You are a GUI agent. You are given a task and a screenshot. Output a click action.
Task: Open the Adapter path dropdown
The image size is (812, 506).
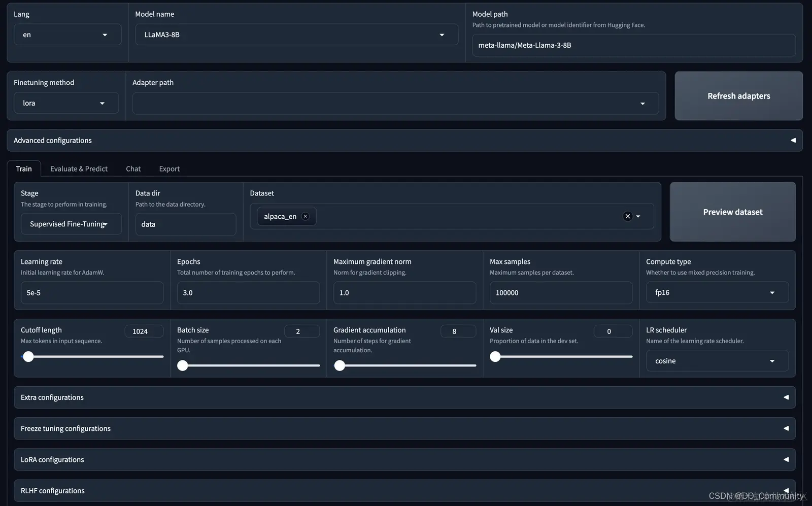395,104
